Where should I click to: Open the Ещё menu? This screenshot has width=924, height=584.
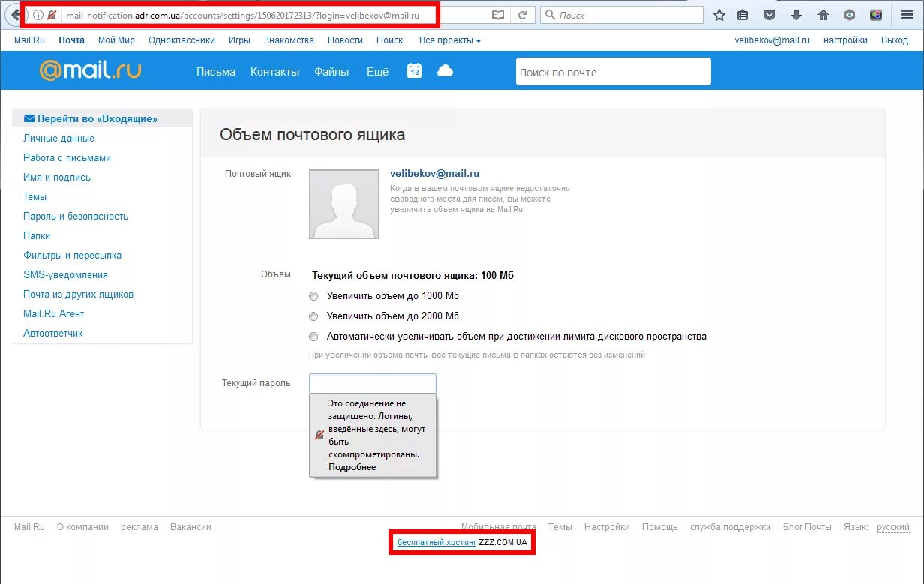377,72
